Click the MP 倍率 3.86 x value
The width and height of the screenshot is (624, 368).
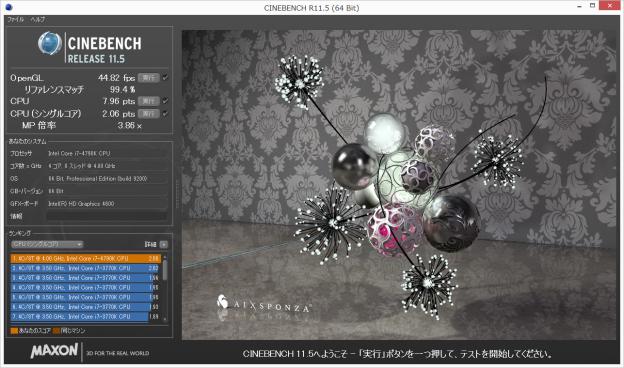[x=130, y=126]
